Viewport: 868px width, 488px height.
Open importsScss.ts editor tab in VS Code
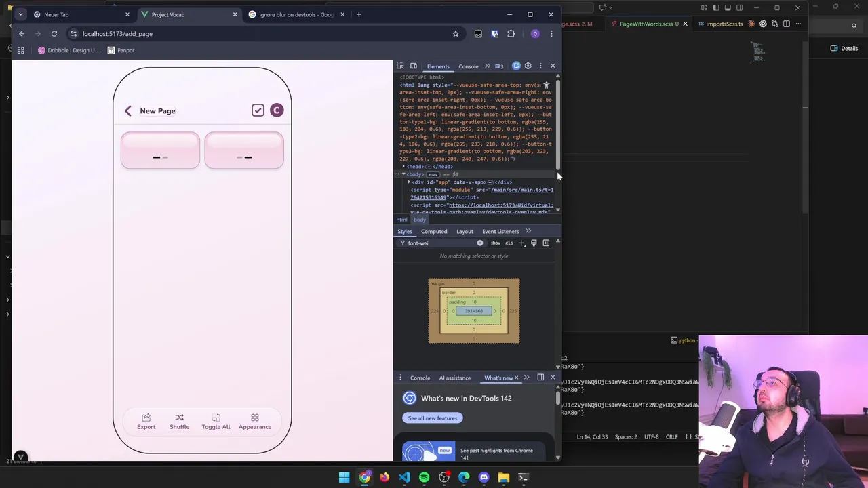pyautogui.click(x=720, y=24)
